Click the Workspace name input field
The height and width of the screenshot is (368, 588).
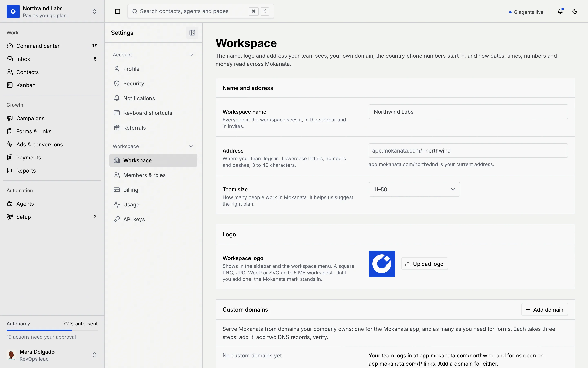(x=468, y=112)
